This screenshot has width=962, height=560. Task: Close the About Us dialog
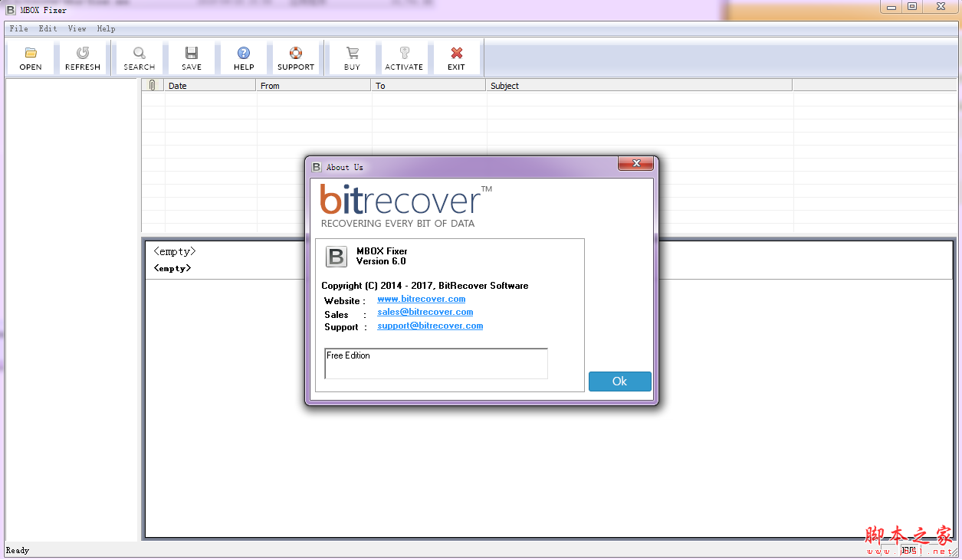[635, 164]
